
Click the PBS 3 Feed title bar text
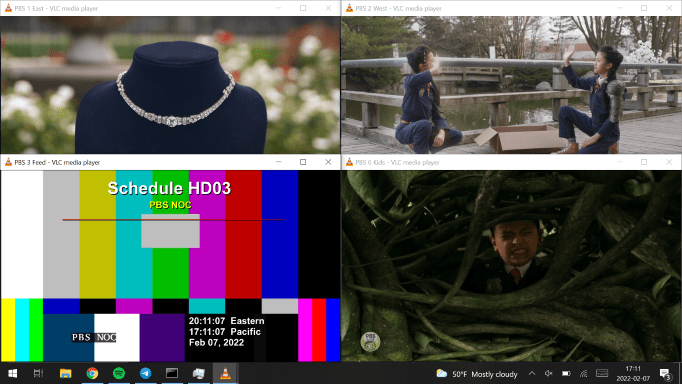coord(57,162)
